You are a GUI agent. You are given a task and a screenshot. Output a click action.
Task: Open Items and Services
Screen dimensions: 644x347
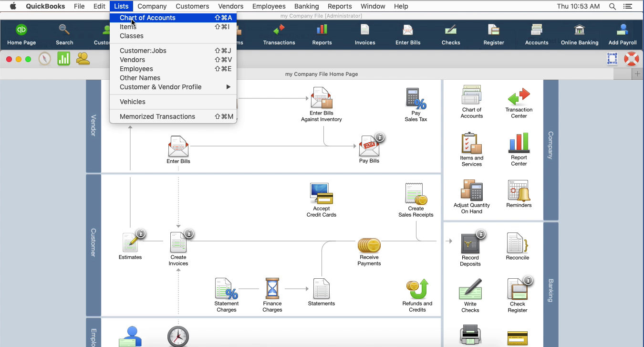(x=472, y=149)
